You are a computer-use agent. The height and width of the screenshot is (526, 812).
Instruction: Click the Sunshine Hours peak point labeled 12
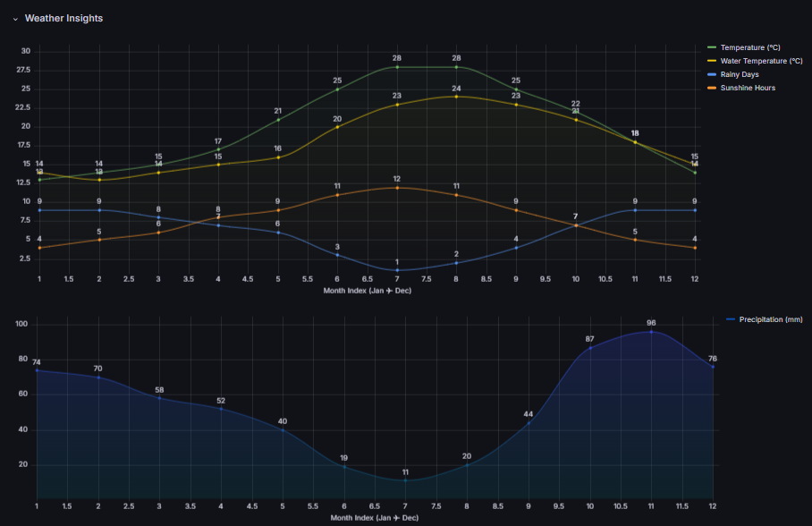pos(397,188)
